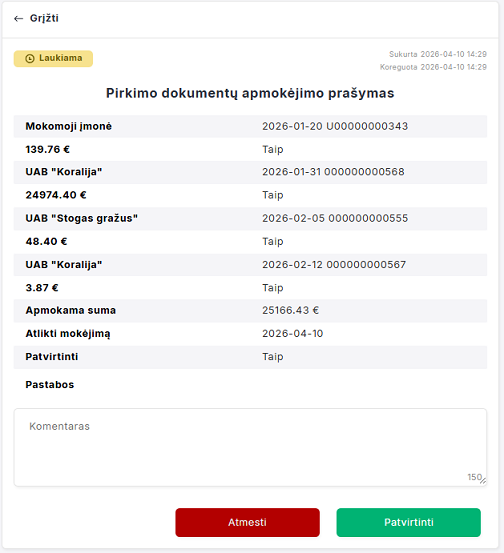This screenshot has width=504, height=553.
Task: Select the payment date 2026-04-10
Action: point(292,334)
